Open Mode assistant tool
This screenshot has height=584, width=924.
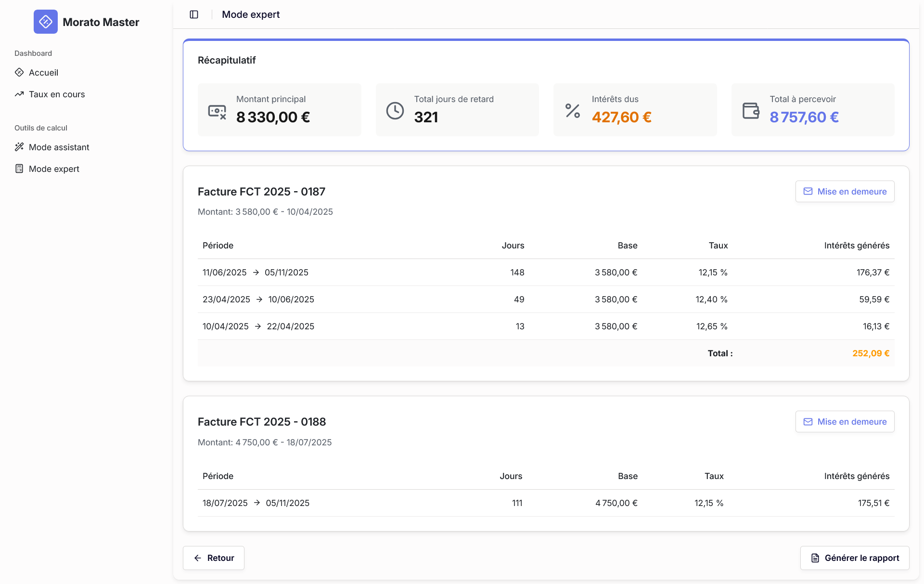click(59, 147)
